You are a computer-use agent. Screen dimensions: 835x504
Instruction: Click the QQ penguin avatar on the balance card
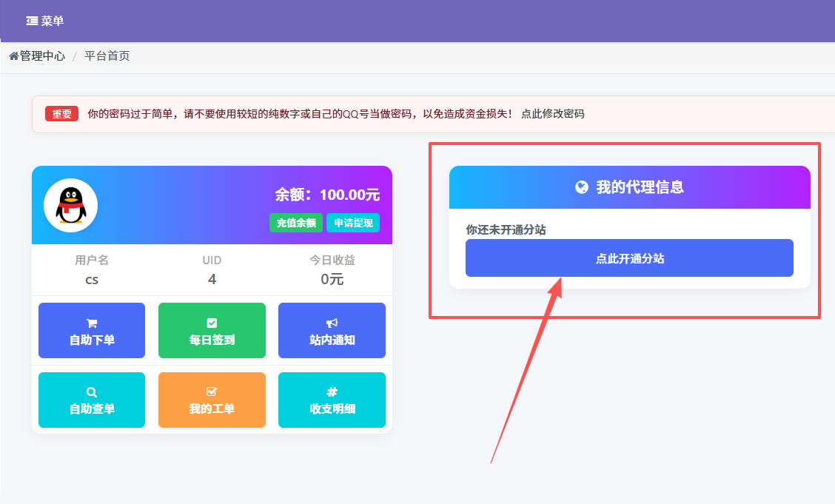(73, 205)
